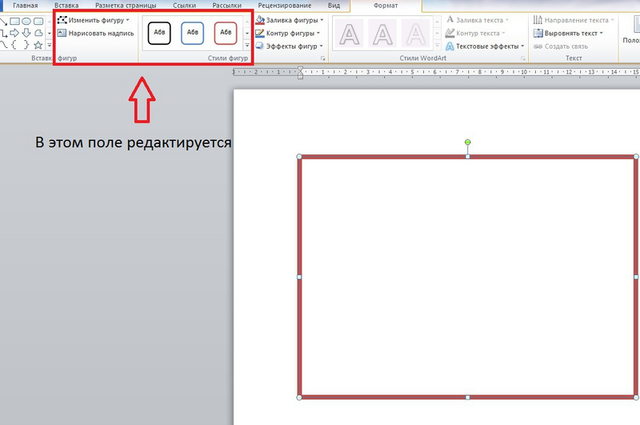Click the Выровнять текст icon
This screenshot has height=425, width=640.
pos(538,33)
